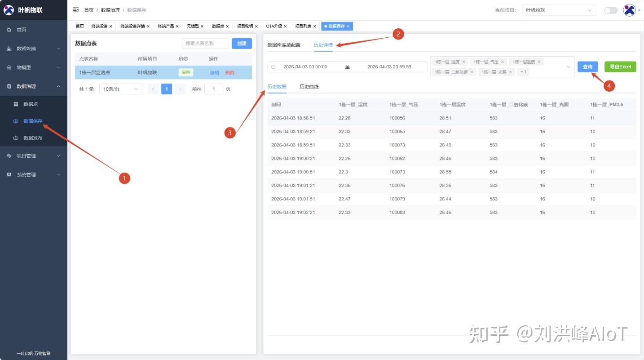This screenshot has width=644, height=360.
Task: Close the active 数据保存 page tab
Action: [348, 27]
